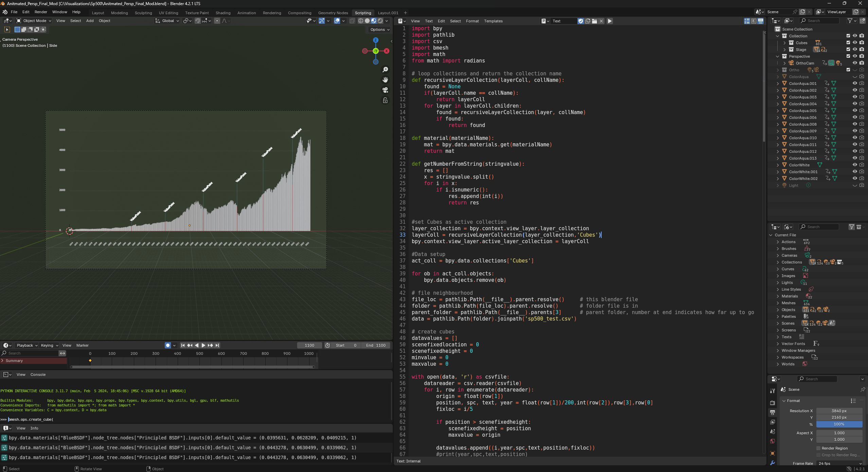Run the script with the play icon
868x472 pixels.
[610, 21]
